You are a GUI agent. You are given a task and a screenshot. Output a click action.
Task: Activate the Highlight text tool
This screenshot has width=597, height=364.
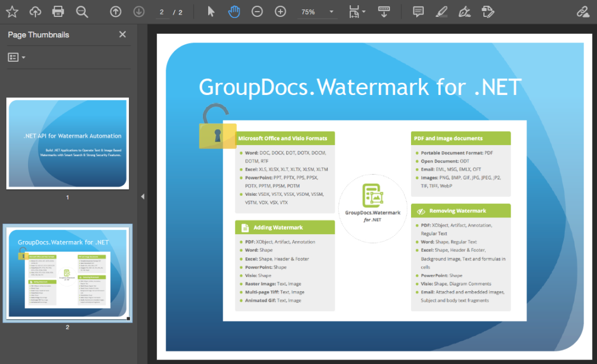[441, 11]
